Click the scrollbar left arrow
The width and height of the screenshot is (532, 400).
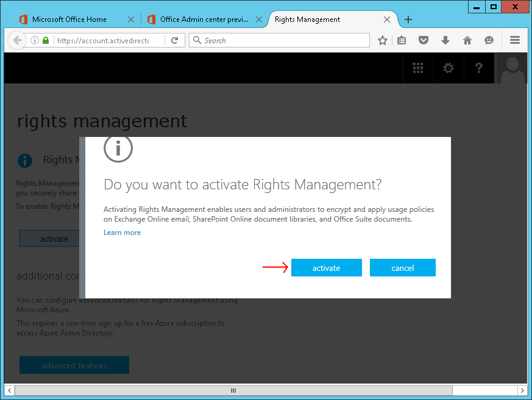(10, 390)
